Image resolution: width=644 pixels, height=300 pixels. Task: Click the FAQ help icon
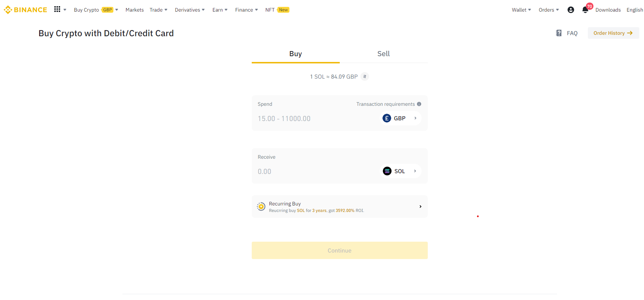click(559, 33)
